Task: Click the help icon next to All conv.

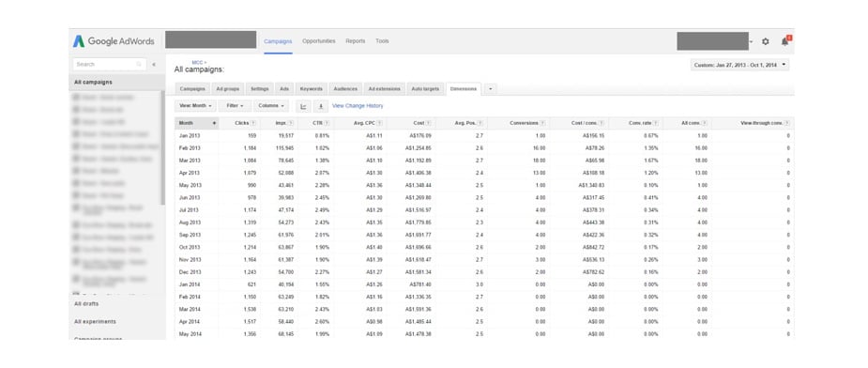Action: 705,123
